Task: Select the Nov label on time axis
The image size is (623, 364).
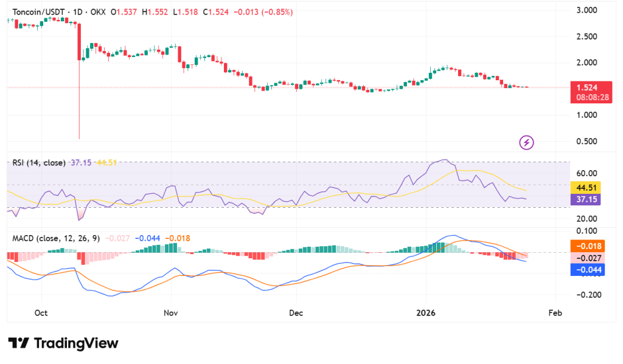Action: (171, 314)
